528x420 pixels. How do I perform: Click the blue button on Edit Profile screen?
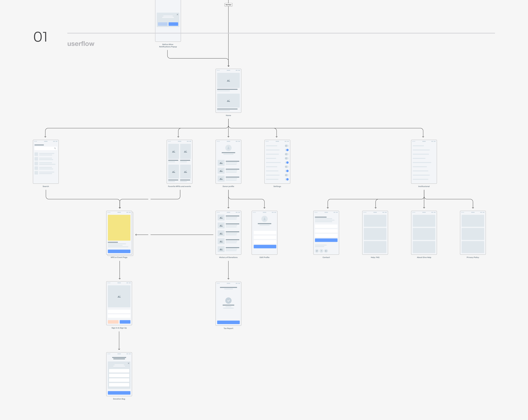coord(265,247)
